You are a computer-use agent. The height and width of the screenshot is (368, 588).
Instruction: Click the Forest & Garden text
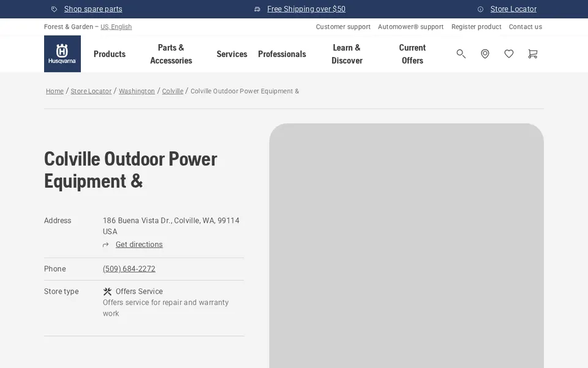tap(69, 26)
